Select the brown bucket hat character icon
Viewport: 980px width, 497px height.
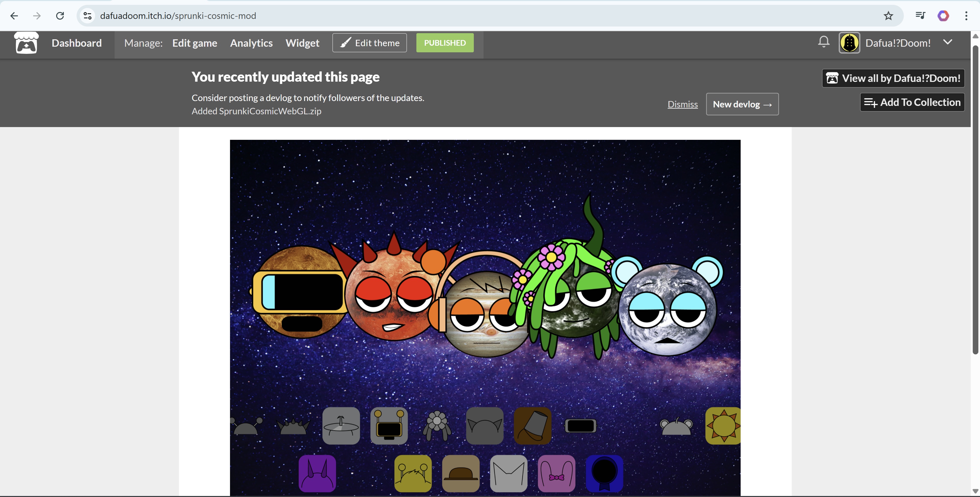533,426
